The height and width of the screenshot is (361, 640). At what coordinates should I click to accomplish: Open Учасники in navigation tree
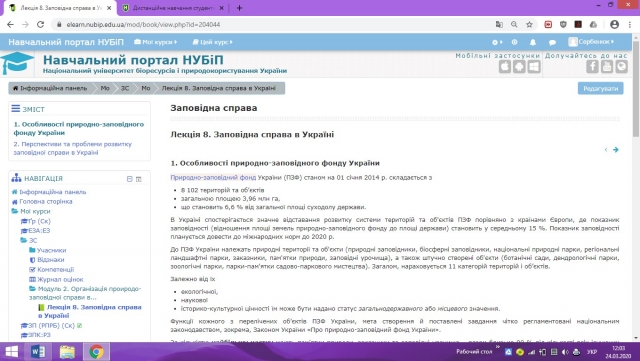pos(51,250)
